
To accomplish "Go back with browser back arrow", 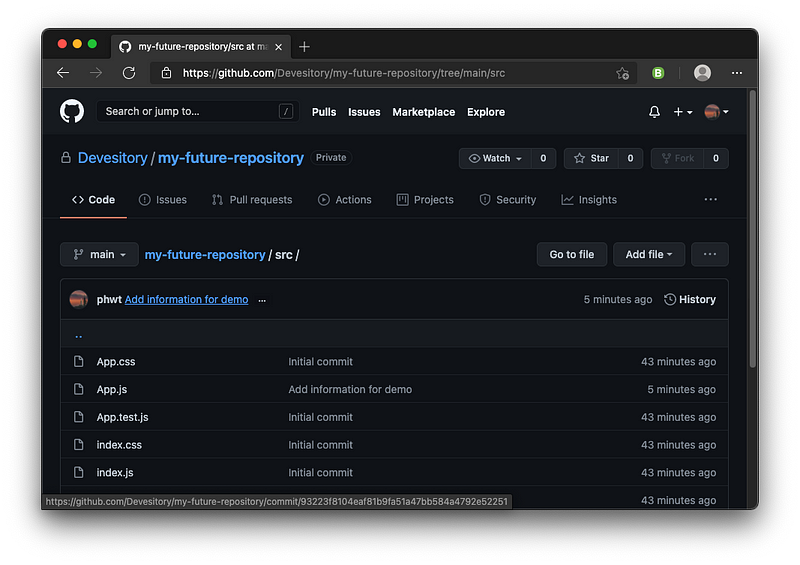I will point(63,73).
